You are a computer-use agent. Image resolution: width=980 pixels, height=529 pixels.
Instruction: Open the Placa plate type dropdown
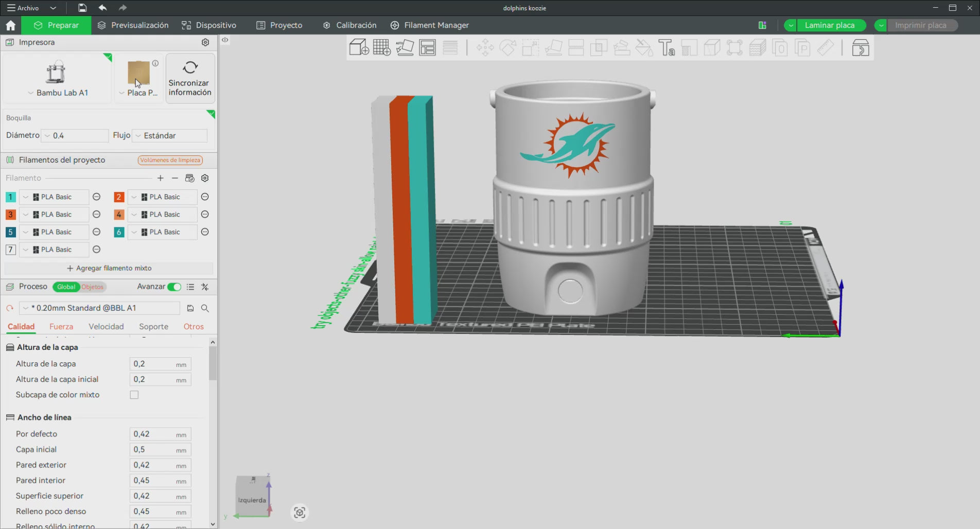click(x=138, y=93)
